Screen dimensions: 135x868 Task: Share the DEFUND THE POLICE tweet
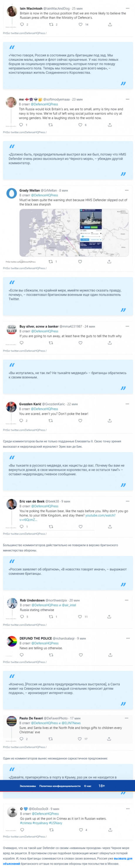tap(110, 655)
